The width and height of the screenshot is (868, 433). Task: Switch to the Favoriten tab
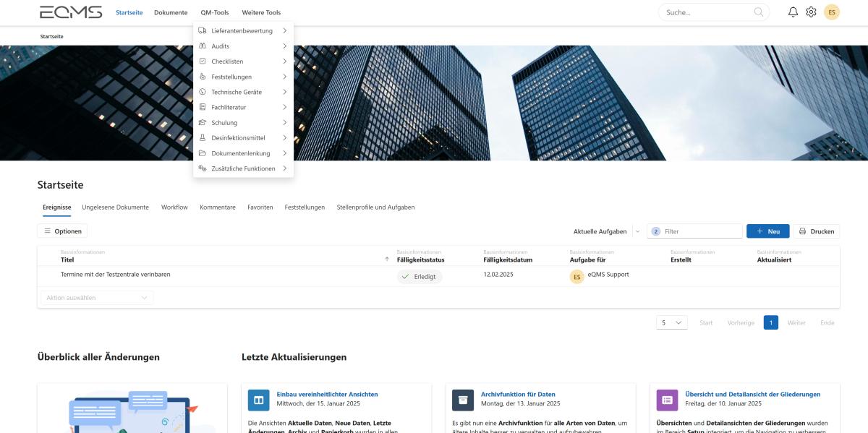click(260, 207)
